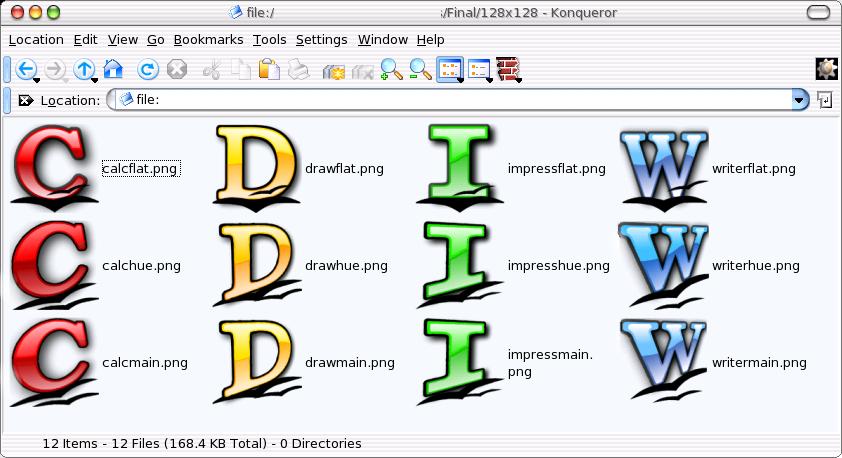This screenshot has width=842, height=458.
Task: Open the Home folder icon
Action: tap(113, 69)
